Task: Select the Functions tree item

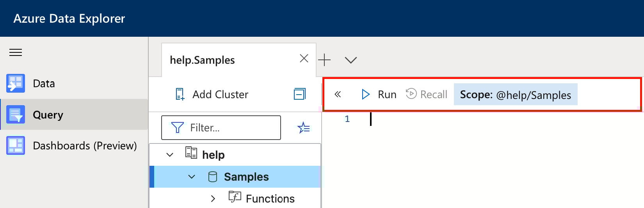Action: [x=270, y=199]
